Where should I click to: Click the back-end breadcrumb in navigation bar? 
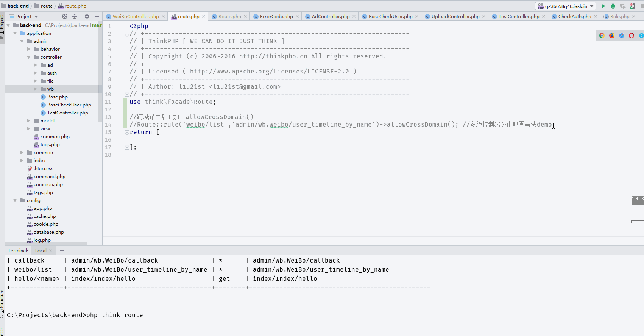[15, 6]
